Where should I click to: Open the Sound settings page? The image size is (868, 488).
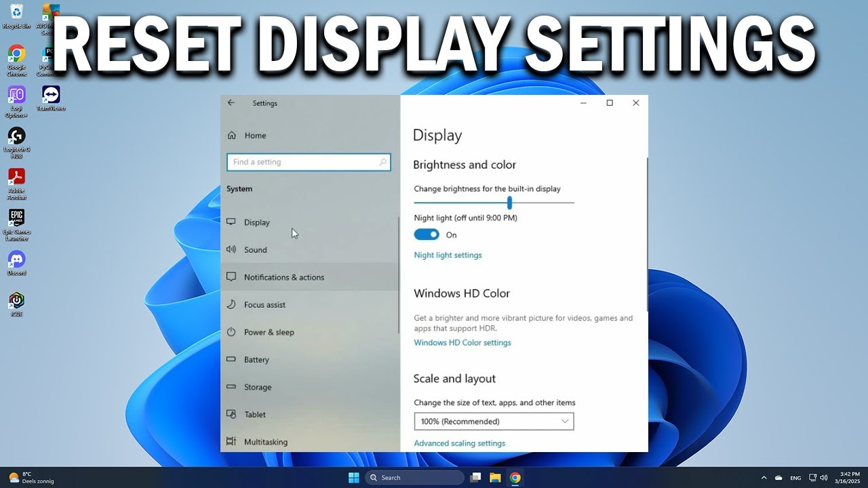(x=309, y=249)
